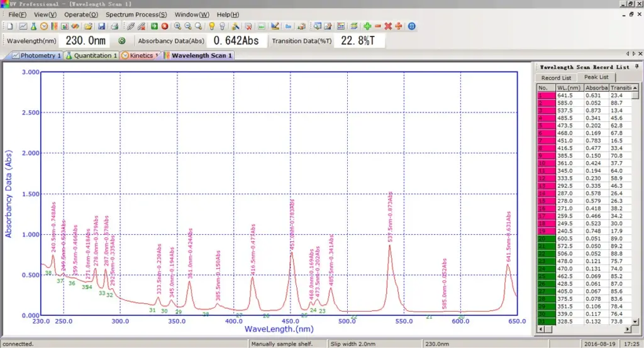Click the bar chart toolbar icon
The width and height of the screenshot is (644, 348).
[65, 26]
